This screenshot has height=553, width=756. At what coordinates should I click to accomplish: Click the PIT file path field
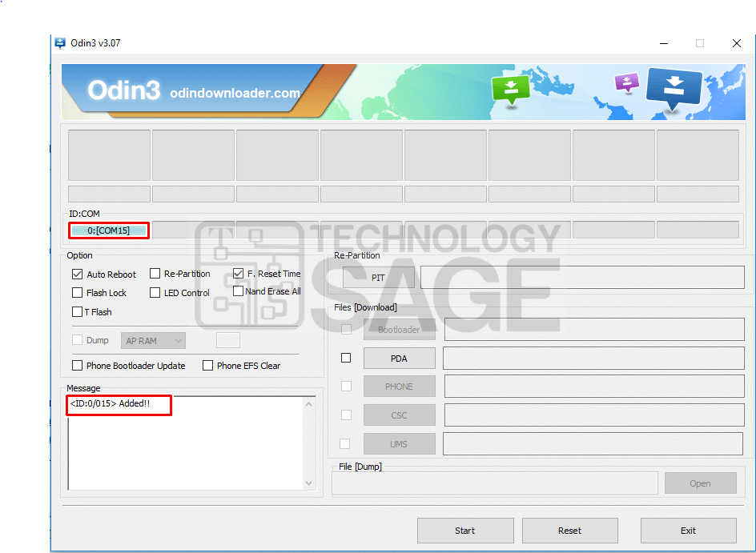pyautogui.click(x=582, y=278)
